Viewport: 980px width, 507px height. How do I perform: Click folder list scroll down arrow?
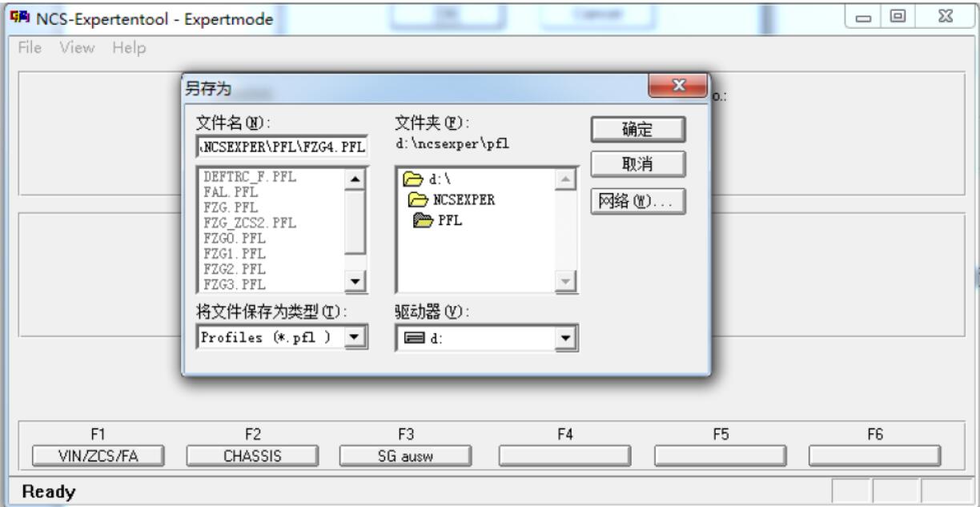[565, 281]
